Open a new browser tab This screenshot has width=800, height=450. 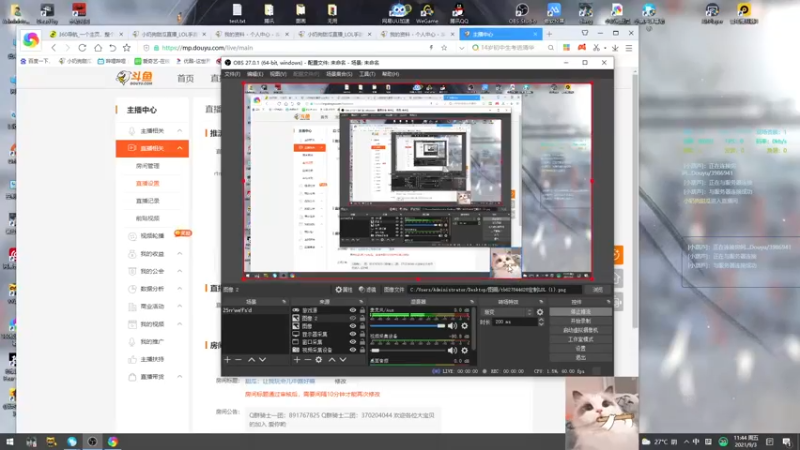point(549,34)
